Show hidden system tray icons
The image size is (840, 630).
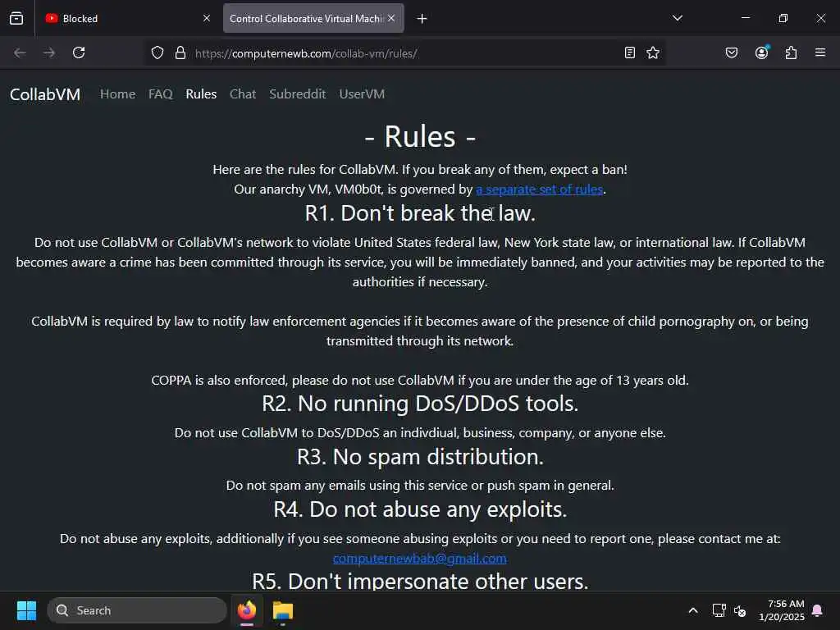coord(692,610)
